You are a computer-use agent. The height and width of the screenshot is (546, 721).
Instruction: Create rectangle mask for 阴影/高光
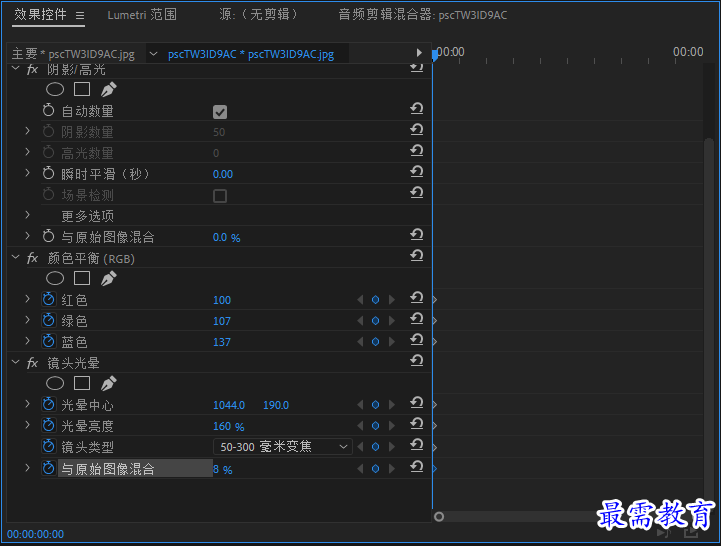[82, 89]
